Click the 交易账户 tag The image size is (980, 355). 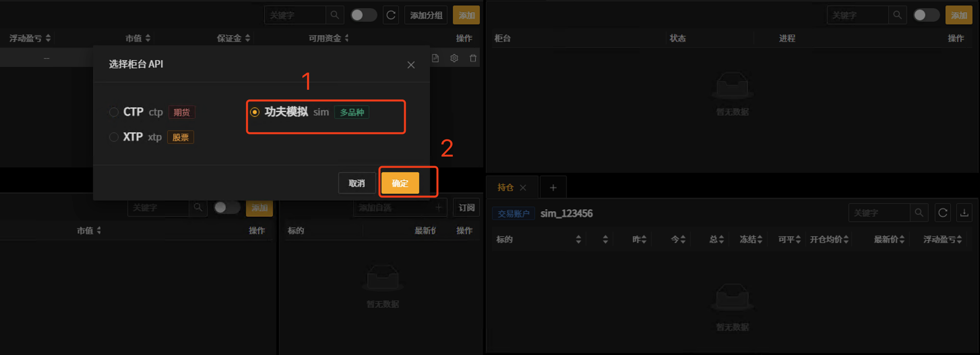(513, 213)
